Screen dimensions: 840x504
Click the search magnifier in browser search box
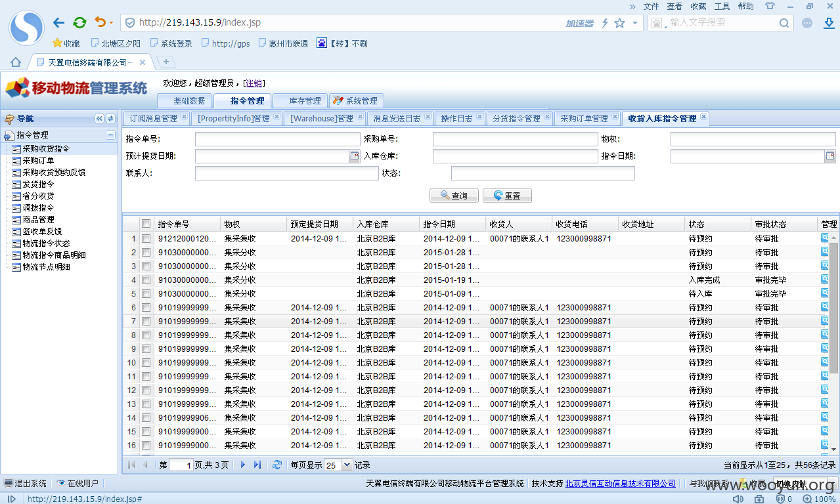point(784,23)
